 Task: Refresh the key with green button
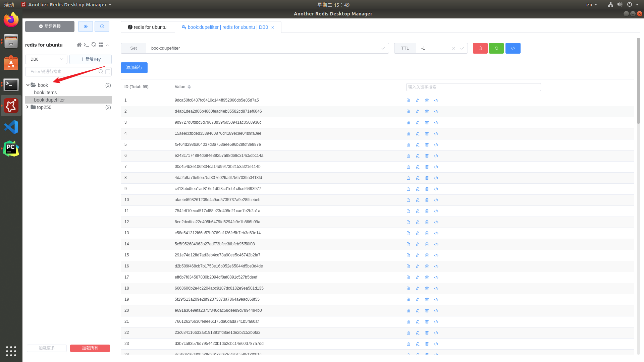(496, 48)
